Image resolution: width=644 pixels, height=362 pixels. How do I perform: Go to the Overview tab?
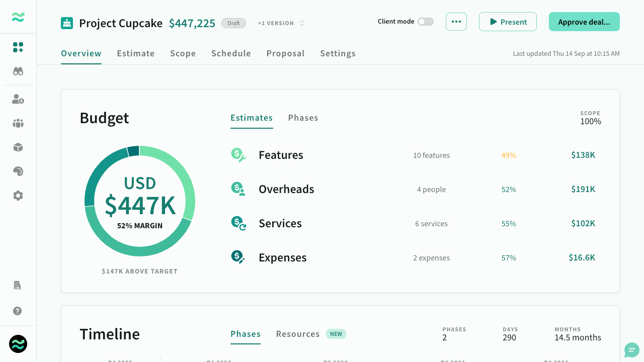coord(81,53)
